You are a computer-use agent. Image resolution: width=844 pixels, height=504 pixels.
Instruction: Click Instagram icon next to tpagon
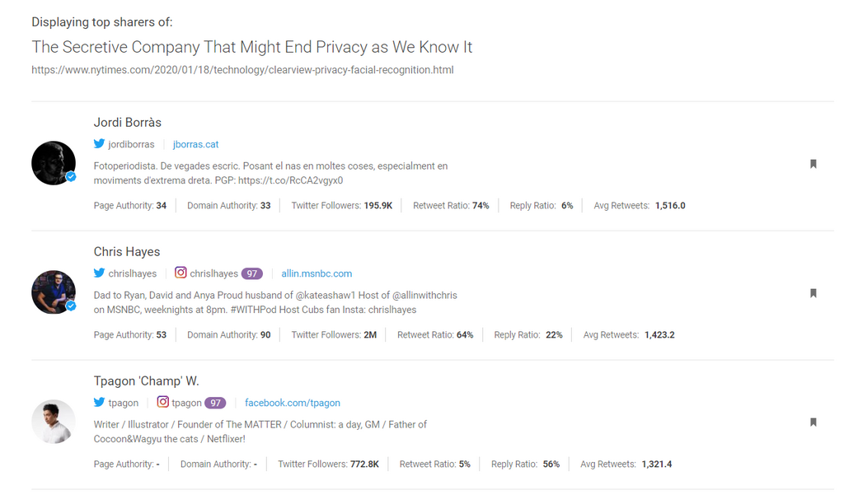(x=163, y=402)
